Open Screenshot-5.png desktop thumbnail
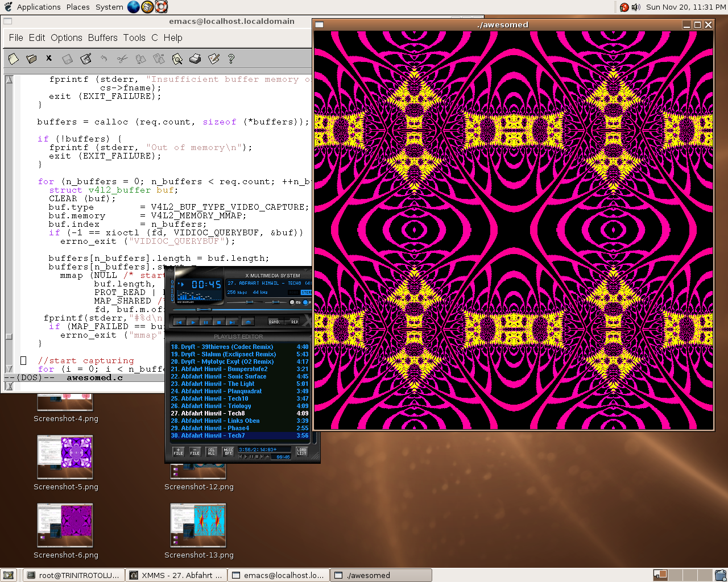Image resolution: width=728 pixels, height=582 pixels. point(65,458)
